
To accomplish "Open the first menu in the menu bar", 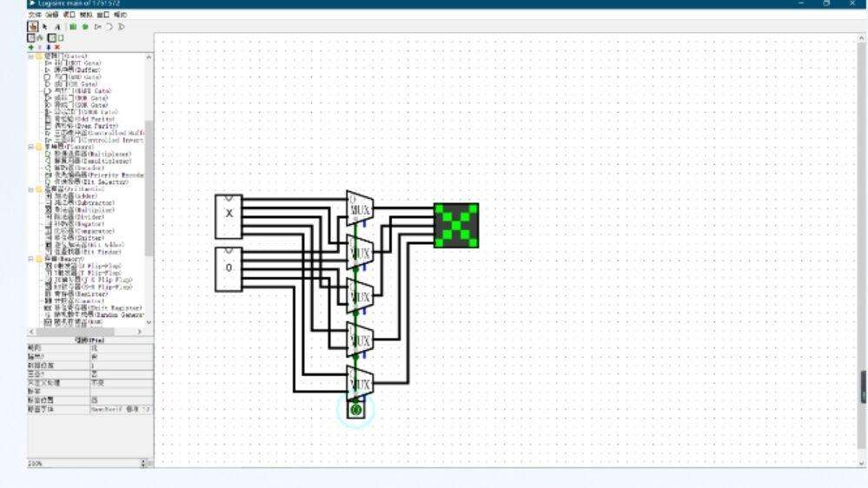I will (34, 15).
